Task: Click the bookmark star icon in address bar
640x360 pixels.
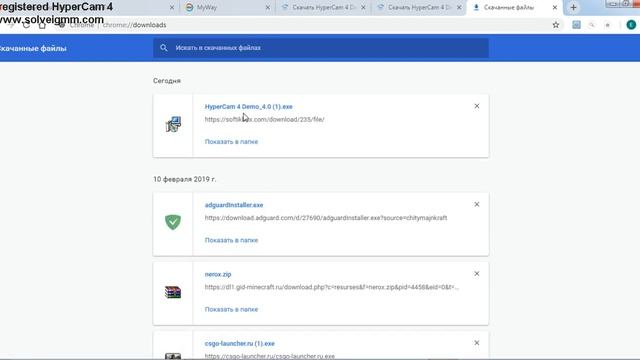Action: coord(556,25)
